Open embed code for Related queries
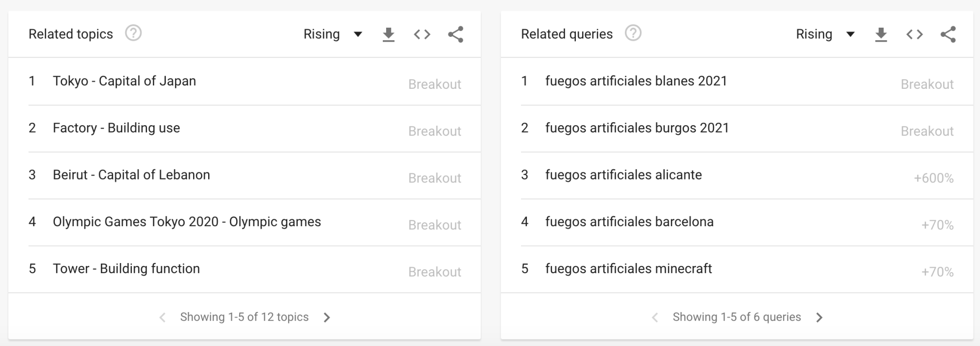Image resolution: width=980 pixels, height=346 pixels. [x=915, y=34]
